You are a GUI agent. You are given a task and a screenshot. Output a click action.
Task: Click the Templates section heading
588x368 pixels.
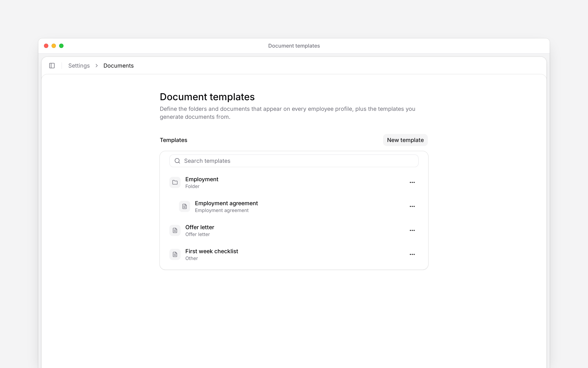point(174,140)
